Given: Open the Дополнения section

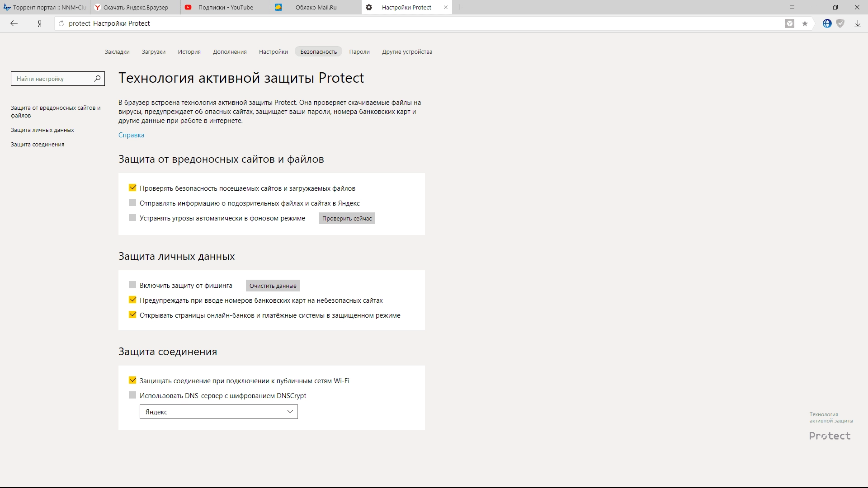Looking at the screenshot, I should point(230,52).
